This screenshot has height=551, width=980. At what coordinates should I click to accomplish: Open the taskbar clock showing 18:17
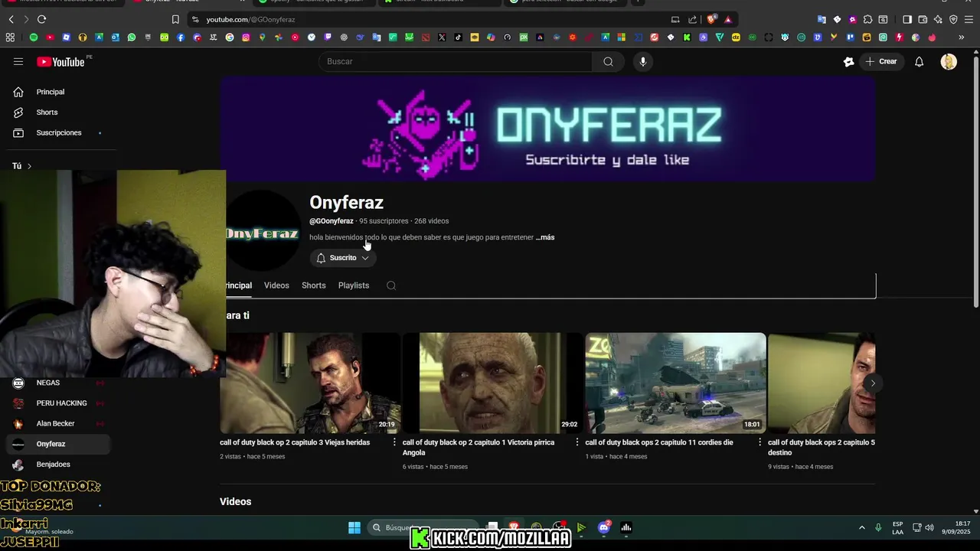(956, 527)
